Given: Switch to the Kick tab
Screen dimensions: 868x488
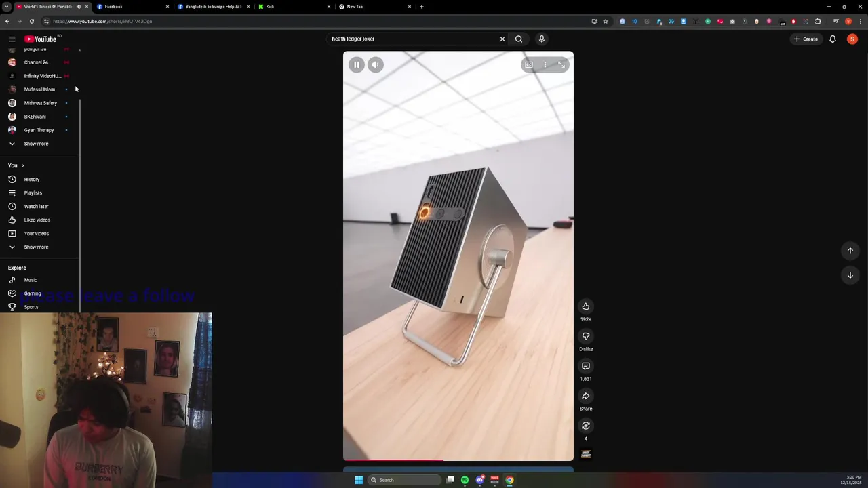Looking at the screenshot, I should (294, 7).
